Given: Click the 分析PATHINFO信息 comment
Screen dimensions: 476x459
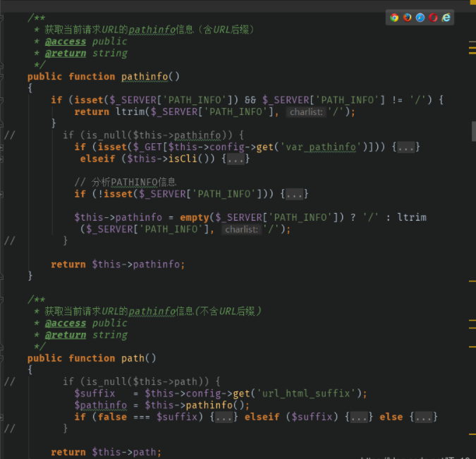Looking at the screenshot, I should tap(125, 183).
